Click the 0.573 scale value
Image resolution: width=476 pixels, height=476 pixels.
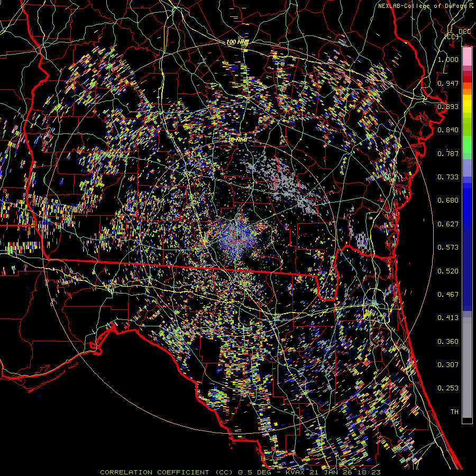pyautogui.click(x=448, y=248)
